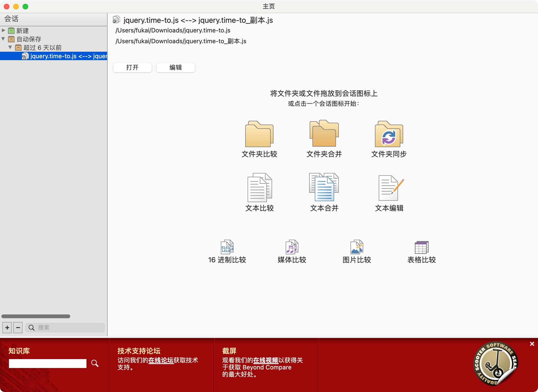538x392 pixels.
Task: Open the 文件夹合并 folder merge session icon
Action: [324, 133]
